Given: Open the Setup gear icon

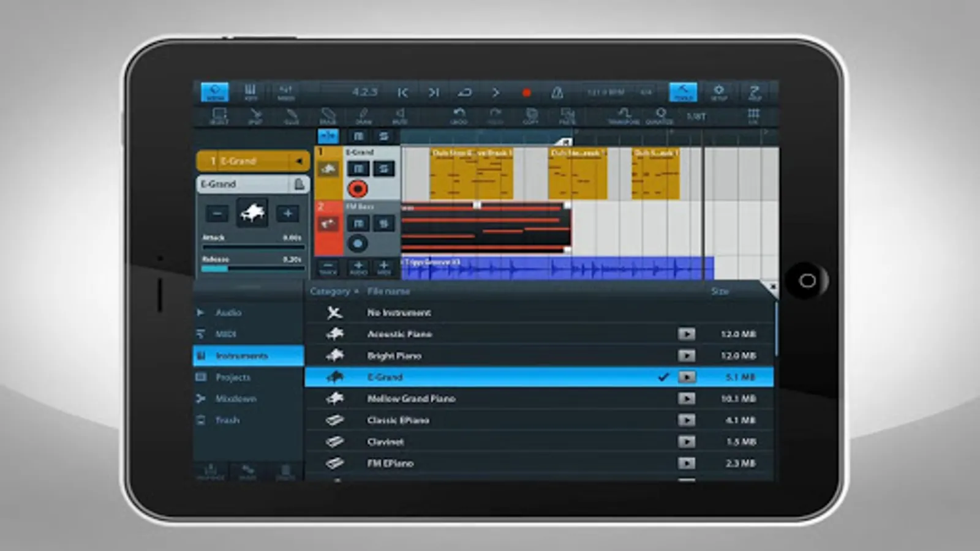Looking at the screenshot, I should [x=718, y=92].
